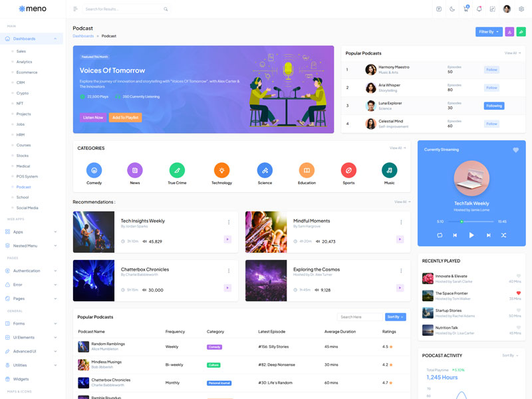Image resolution: width=532 pixels, height=399 pixels.
Task: Toggle the Following button for Luna Explorer
Action: (x=493, y=106)
